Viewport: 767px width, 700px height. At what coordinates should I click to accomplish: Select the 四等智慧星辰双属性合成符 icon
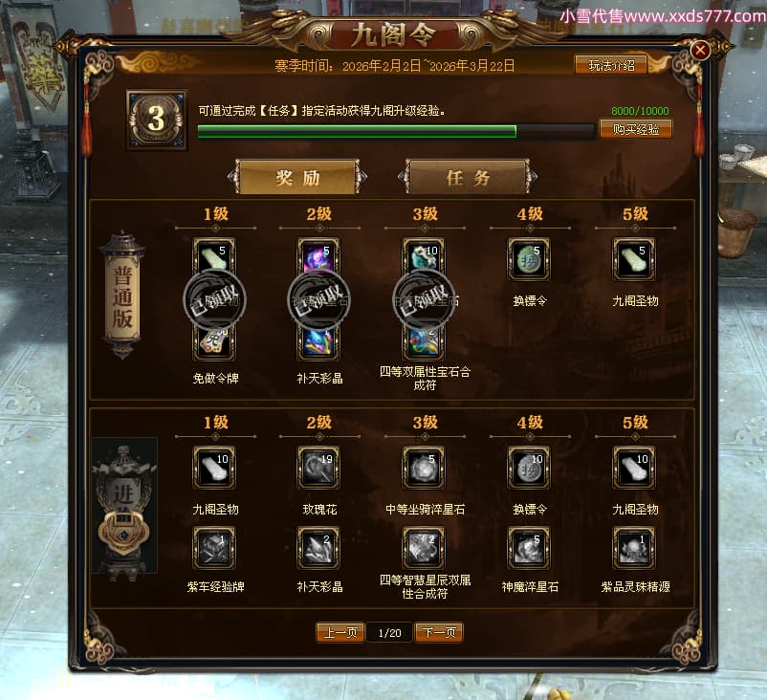[x=424, y=547]
